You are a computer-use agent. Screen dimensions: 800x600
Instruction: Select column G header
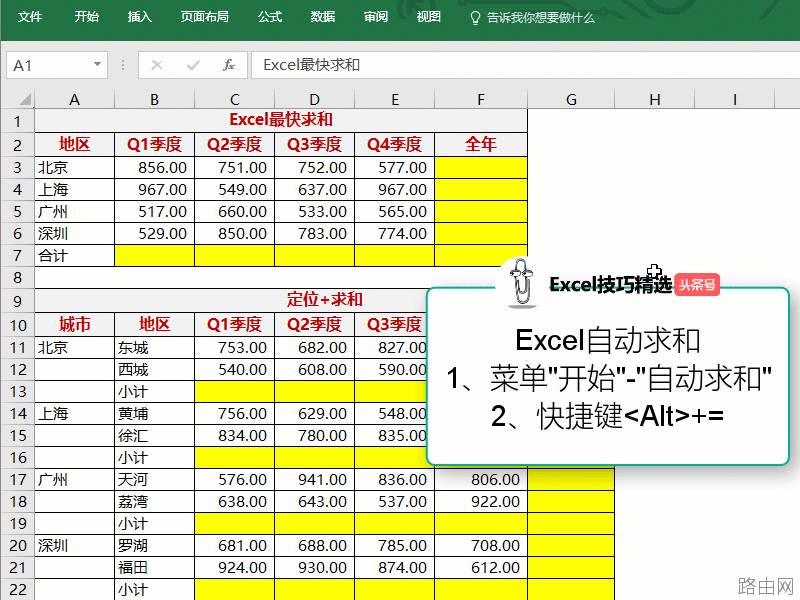pyautogui.click(x=571, y=99)
